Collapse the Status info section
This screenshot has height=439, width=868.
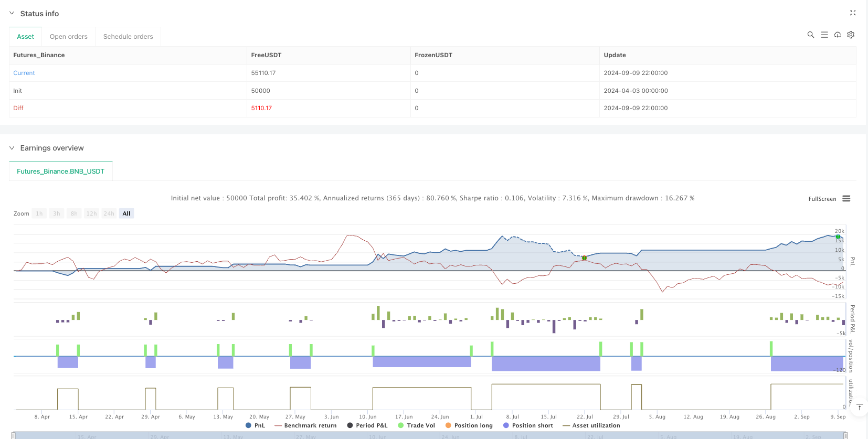(12, 14)
